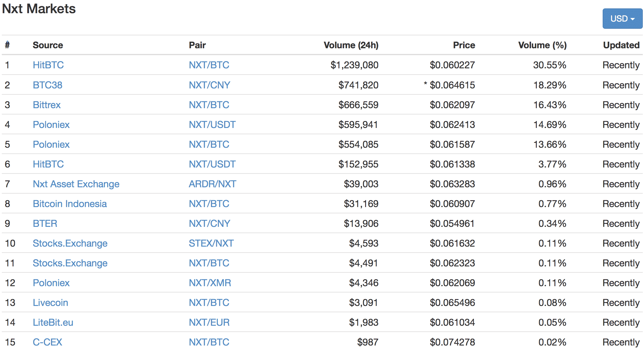Select price value $0.054961
Image resolution: width=644 pixels, height=350 pixels.
pos(452,224)
